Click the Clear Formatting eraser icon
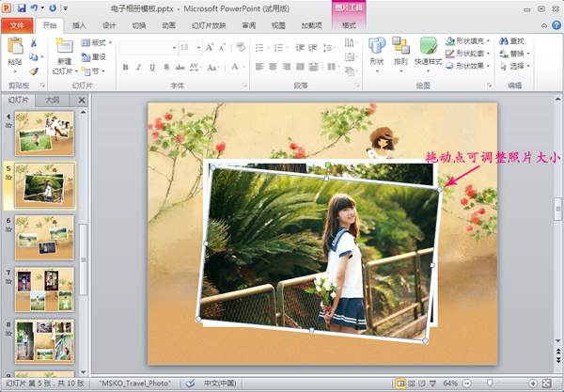This screenshot has width=564, height=392. coord(240,47)
